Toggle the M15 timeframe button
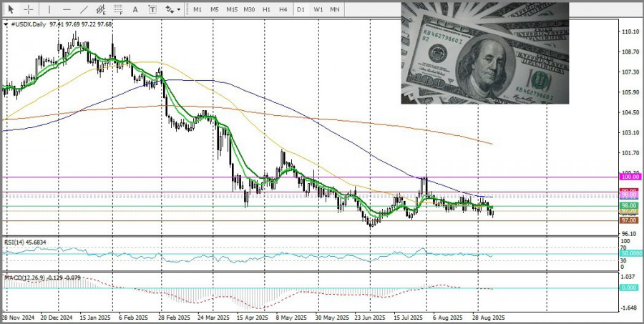Viewport: 644px width, 324px height. click(x=232, y=9)
